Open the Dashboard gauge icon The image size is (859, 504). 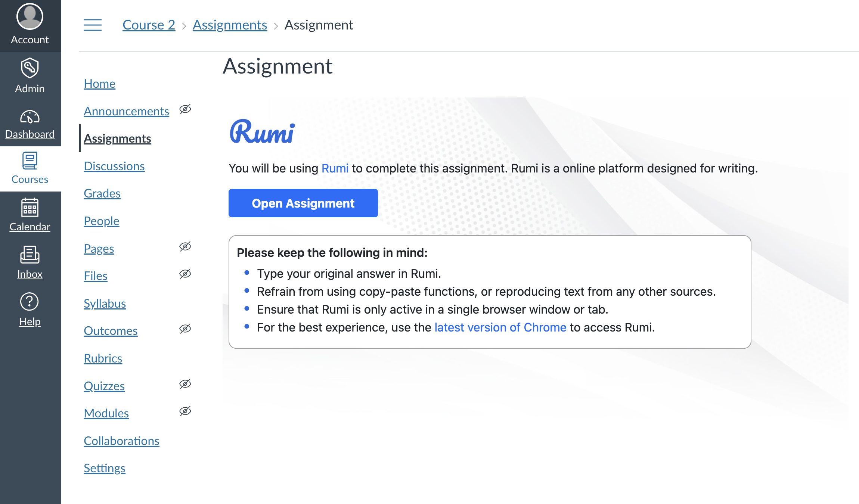tap(30, 117)
